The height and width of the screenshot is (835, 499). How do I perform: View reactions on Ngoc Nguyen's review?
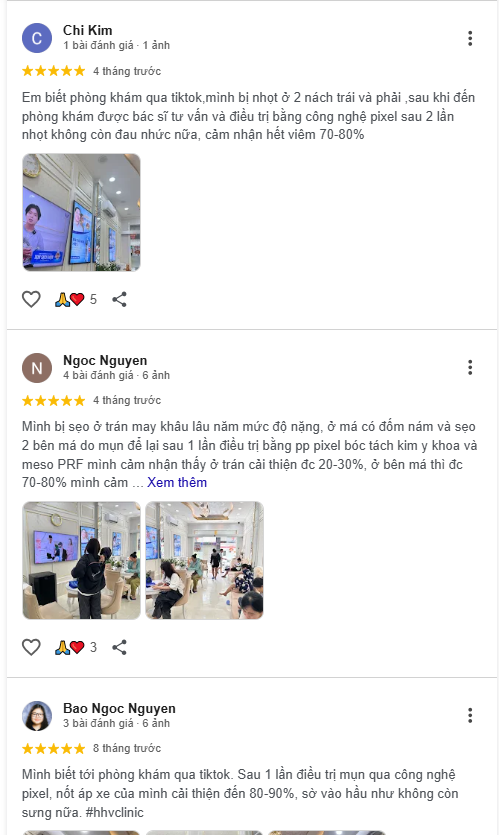(76, 647)
